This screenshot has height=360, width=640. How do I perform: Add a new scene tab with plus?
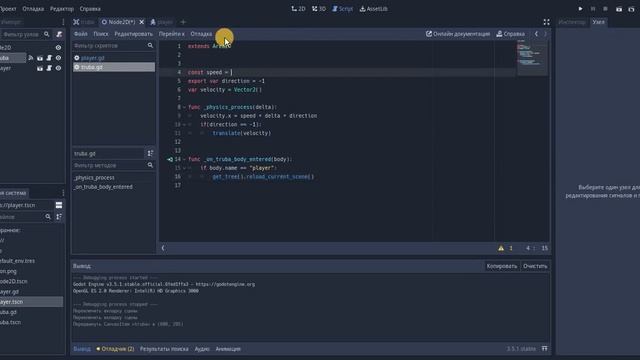point(183,22)
